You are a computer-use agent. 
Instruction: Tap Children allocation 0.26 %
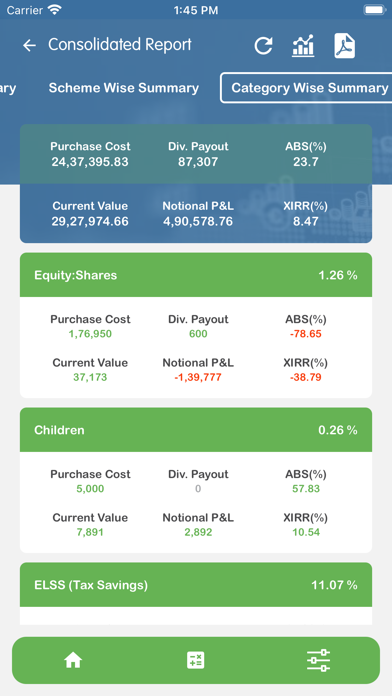(338, 430)
